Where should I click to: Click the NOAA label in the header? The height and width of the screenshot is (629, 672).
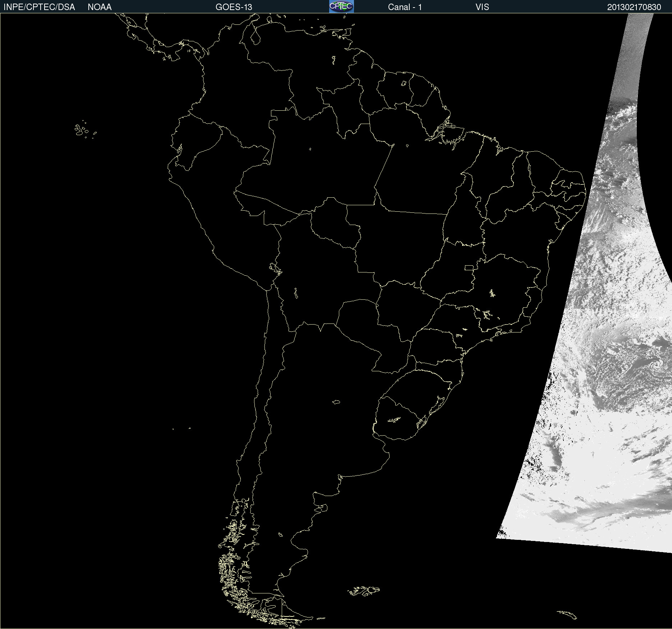coord(100,7)
